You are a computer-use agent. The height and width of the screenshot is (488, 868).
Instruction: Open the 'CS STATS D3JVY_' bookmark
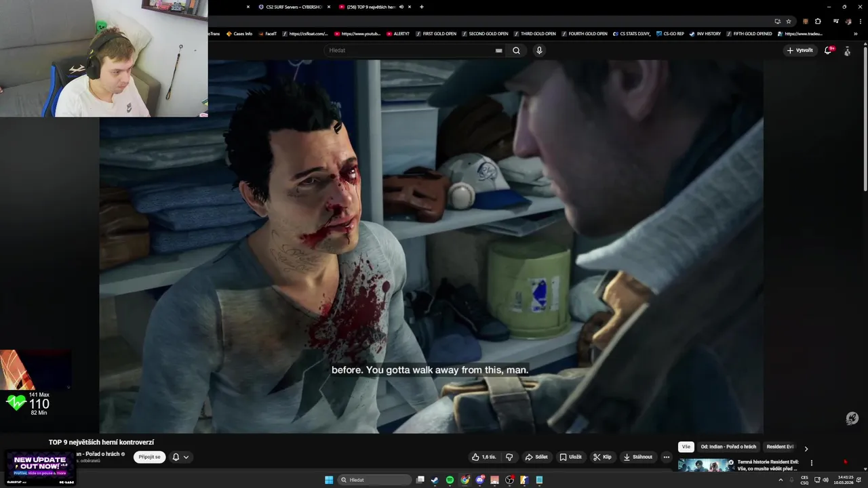pyautogui.click(x=631, y=33)
